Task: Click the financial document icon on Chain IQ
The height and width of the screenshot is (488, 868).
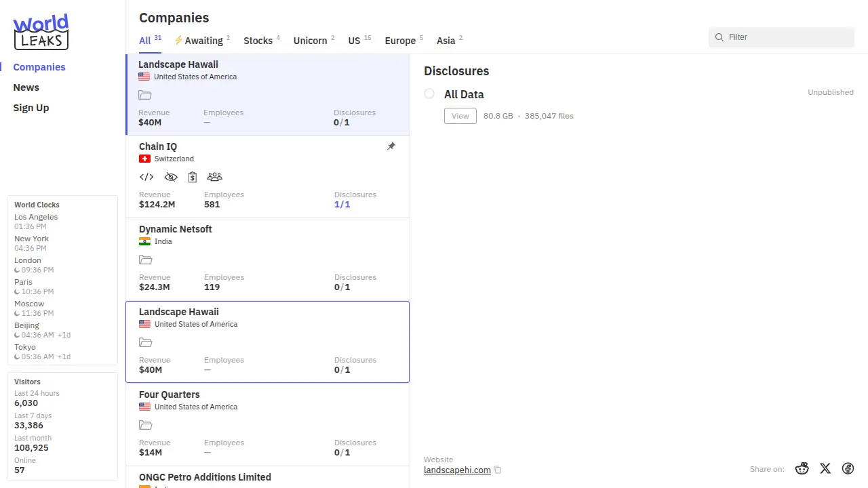Action: click(x=193, y=177)
